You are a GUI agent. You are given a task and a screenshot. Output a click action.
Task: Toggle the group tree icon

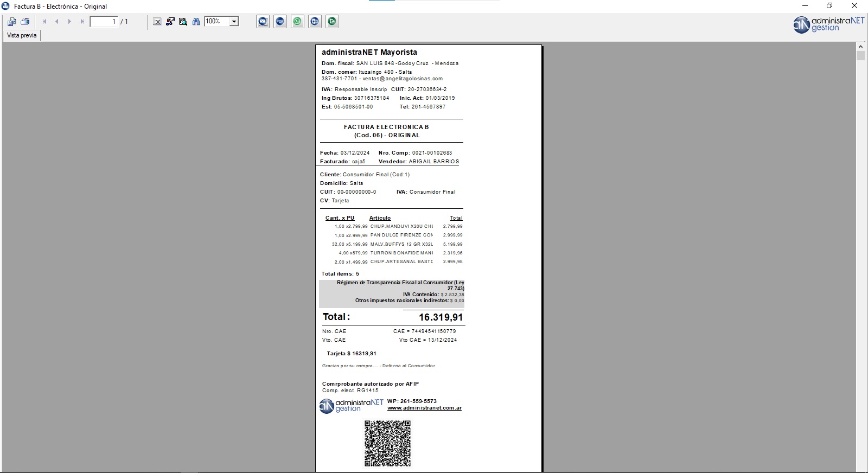pos(170,22)
